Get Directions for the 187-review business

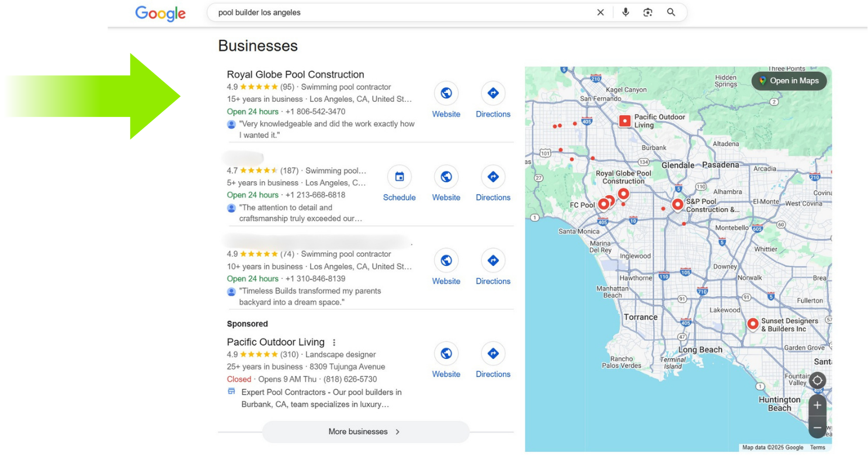point(493,184)
